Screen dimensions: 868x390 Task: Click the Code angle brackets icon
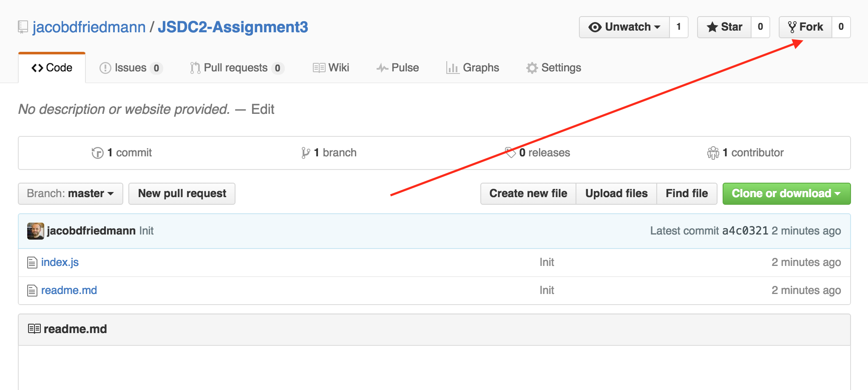pyautogui.click(x=37, y=68)
